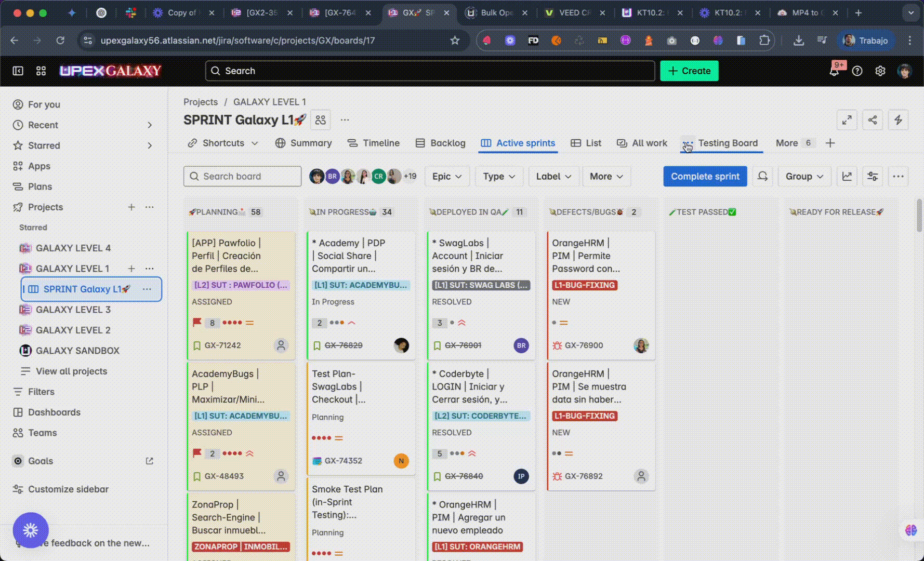Expand the Epic filter dropdown
The width and height of the screenshot is (924, 561).
point(446,177)
